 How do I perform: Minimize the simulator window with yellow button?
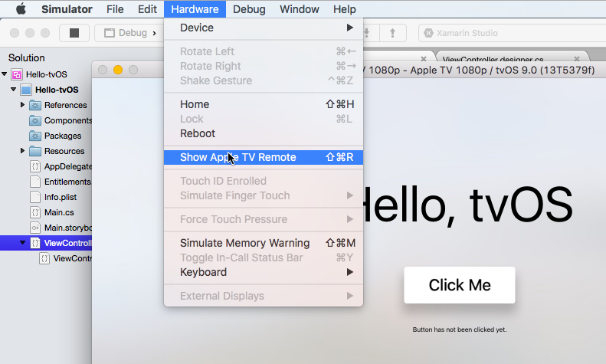coord(118,70)
